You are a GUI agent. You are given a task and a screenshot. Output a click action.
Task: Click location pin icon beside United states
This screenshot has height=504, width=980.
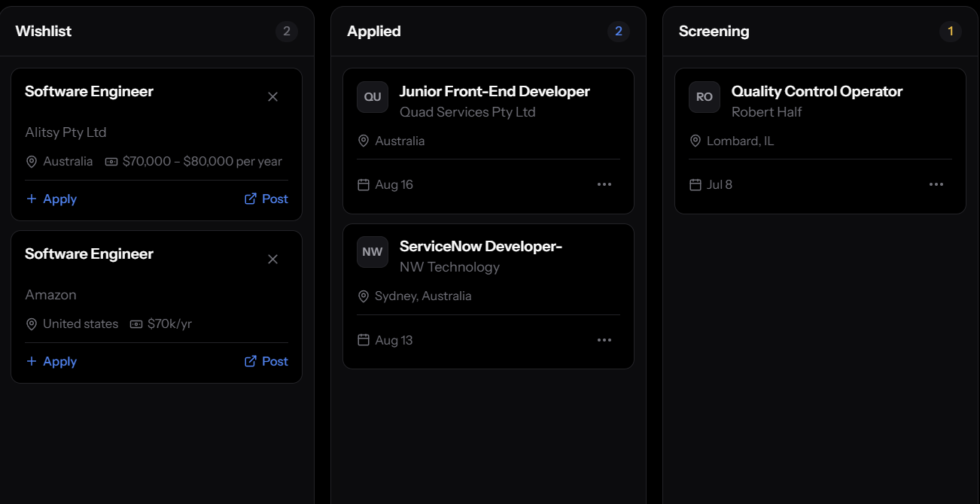(x=32, y=324)
